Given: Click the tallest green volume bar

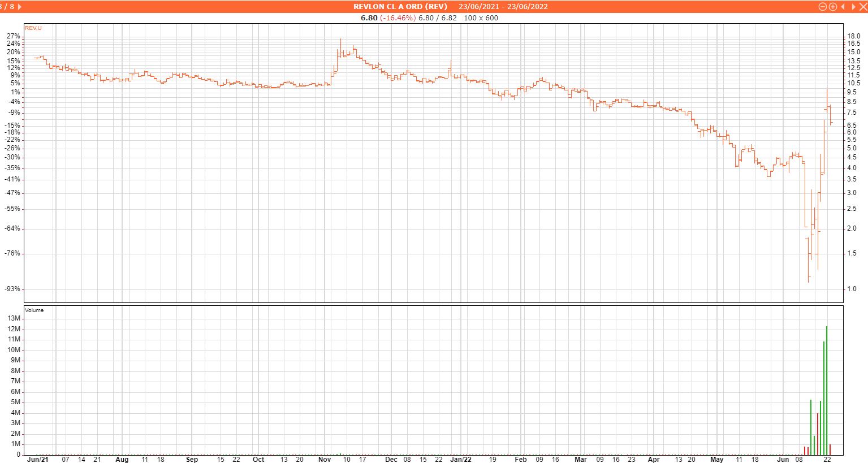Looking at the screenshot, I should 827,390.
